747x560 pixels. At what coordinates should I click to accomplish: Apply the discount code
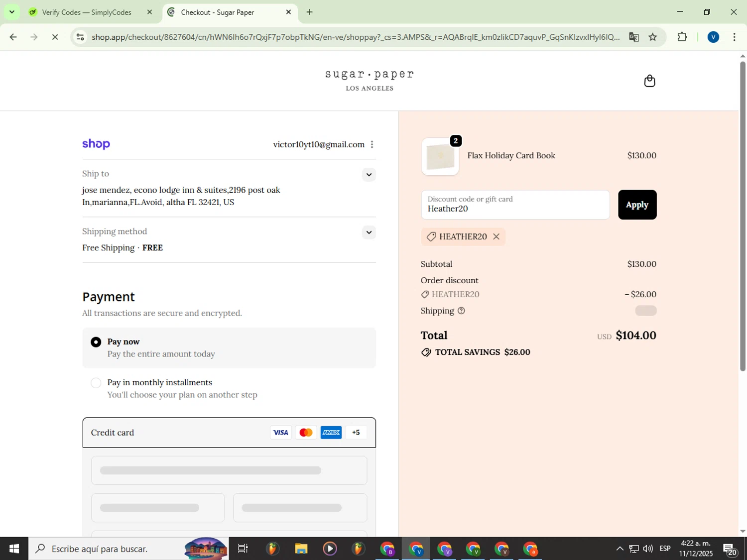(x=637, y=205)
